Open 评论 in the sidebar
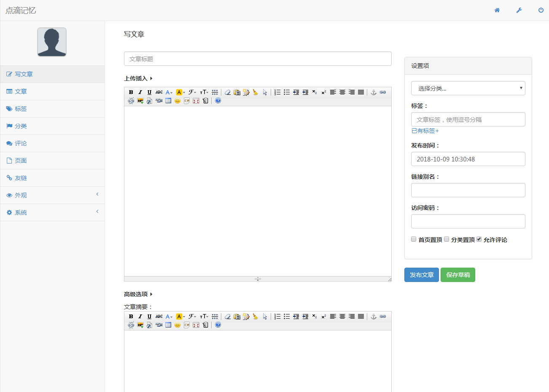 [x=21, y=143]
